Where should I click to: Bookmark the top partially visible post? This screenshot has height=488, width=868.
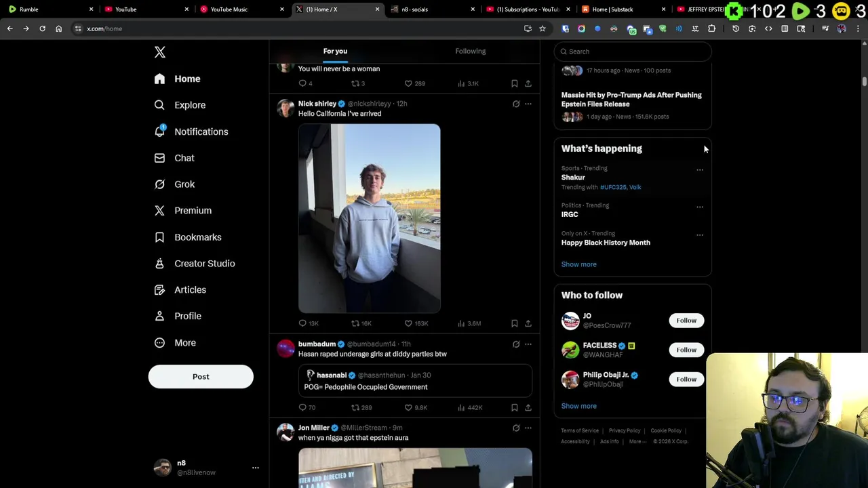click(515, 84)
